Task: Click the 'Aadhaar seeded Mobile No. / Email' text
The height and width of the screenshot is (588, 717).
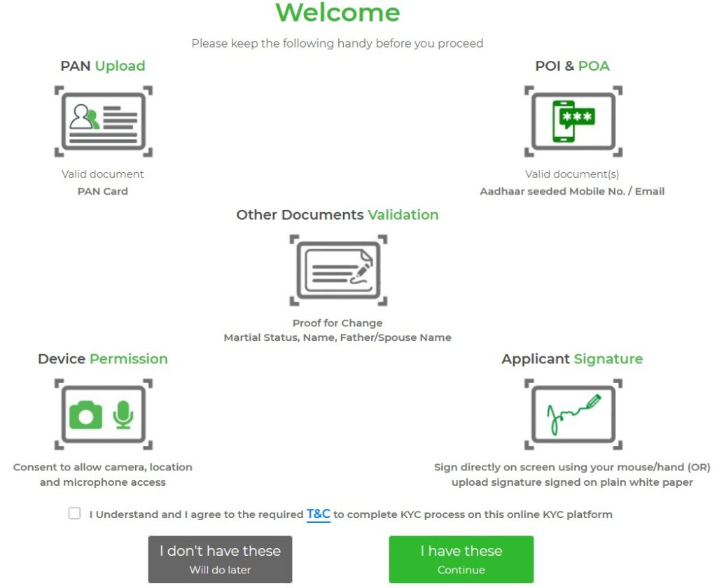Action: coord(572,191)
